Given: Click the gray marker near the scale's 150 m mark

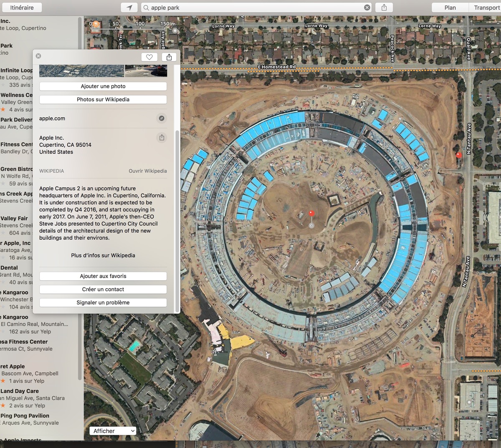Looking at the screenshot, I should (175, 30).
